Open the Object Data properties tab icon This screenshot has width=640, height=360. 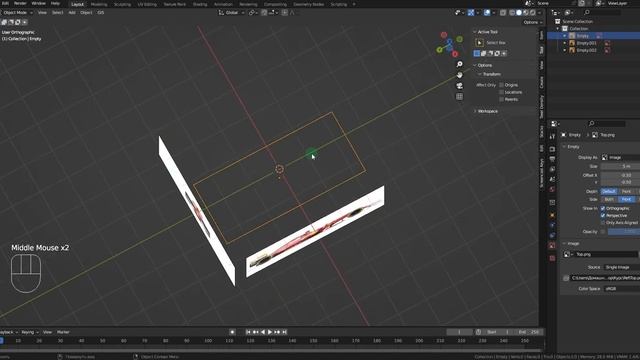click(x=552, y=246)
